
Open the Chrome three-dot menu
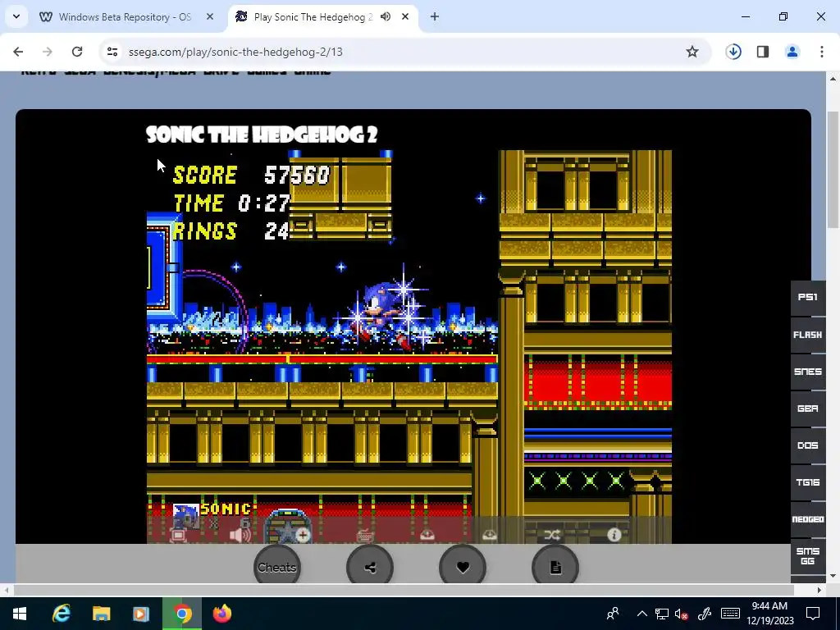pyautogui.click(x=822, y=52)
